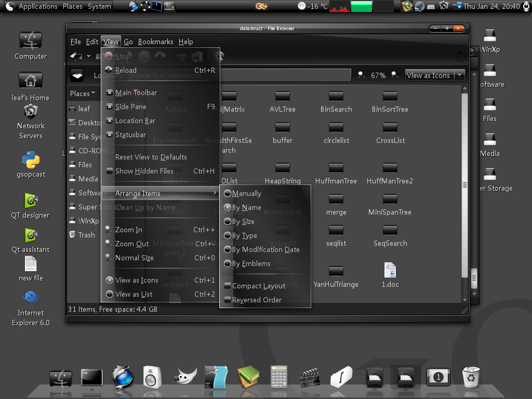Toggle the location text entry pencil button
The width and height of the screenshot is (532, 399).
tap(77, 75)
